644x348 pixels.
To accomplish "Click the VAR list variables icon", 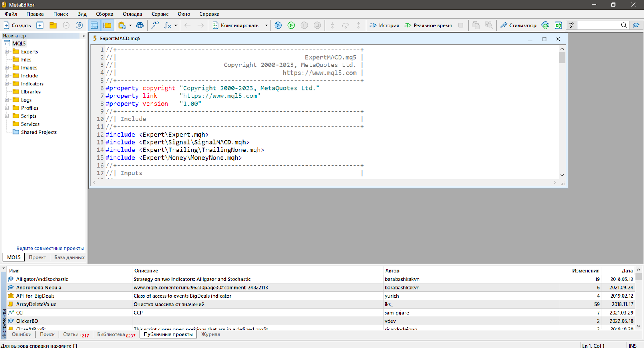I will [155, 25].
